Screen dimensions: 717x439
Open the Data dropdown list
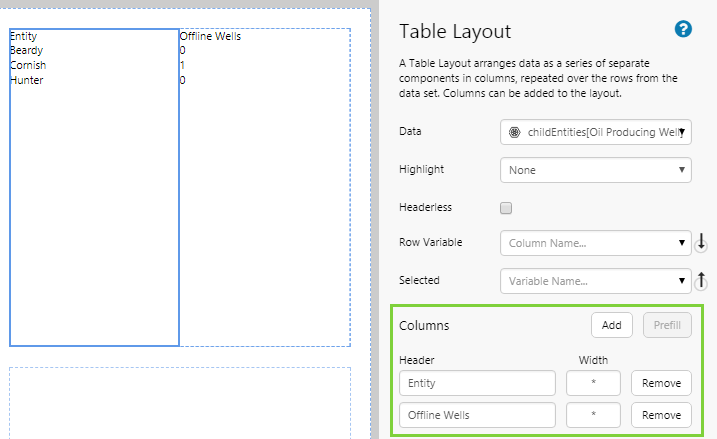coord(596,132)
